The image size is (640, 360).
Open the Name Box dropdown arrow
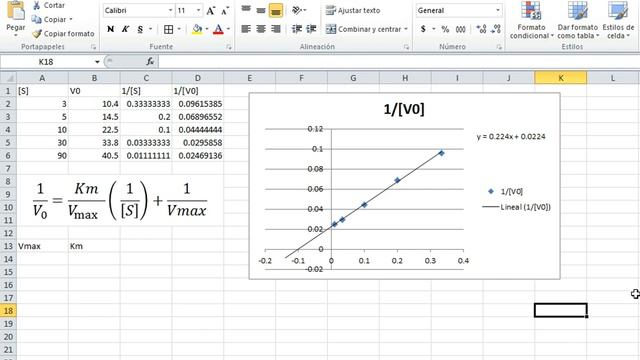coord(97,62)
